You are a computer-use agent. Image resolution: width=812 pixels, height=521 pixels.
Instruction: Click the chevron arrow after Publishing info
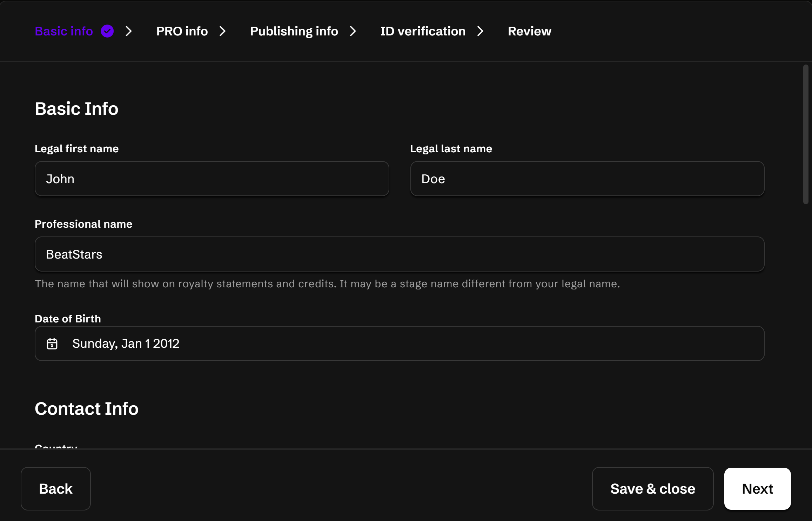[x=353, y=31]
